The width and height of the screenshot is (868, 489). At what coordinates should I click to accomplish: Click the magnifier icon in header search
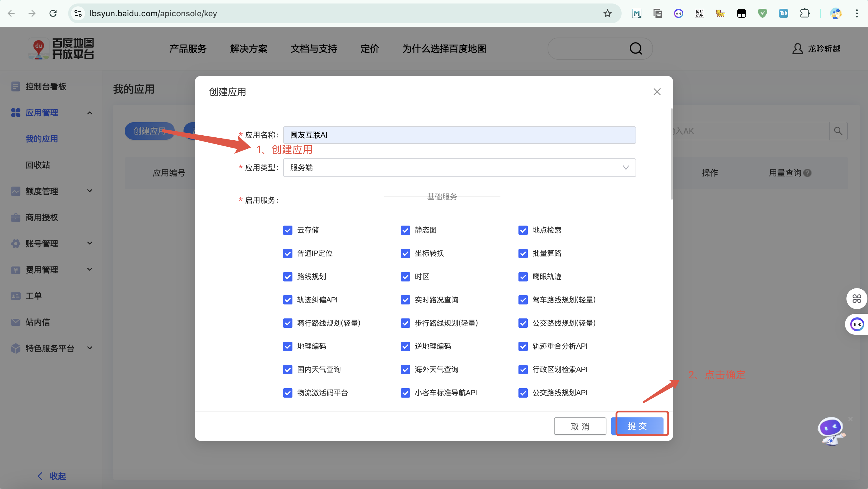636,49
